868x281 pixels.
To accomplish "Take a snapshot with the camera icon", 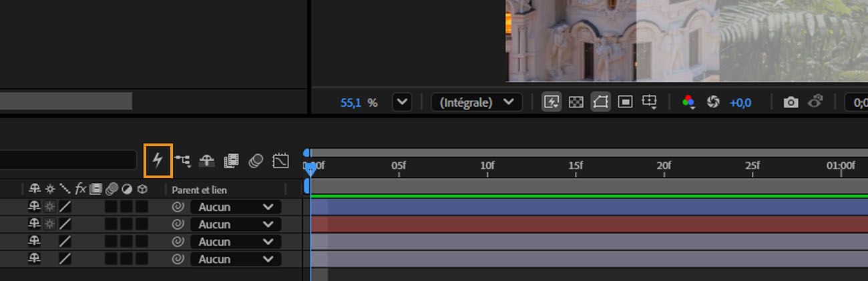I will 791,102.
